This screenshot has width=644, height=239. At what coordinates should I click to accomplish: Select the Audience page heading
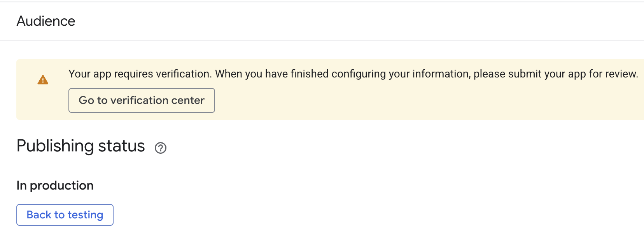[x=46, y=21]
